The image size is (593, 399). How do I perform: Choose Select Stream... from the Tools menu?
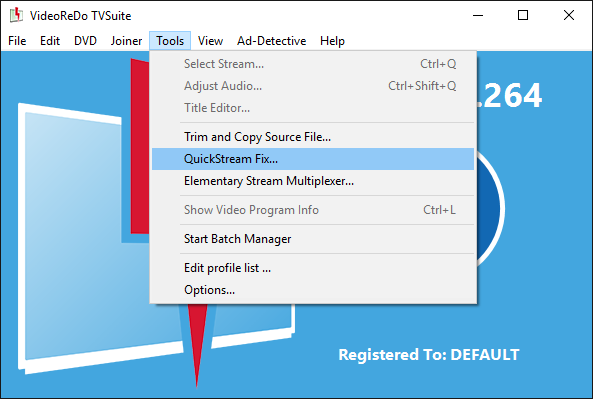point(313,64)
